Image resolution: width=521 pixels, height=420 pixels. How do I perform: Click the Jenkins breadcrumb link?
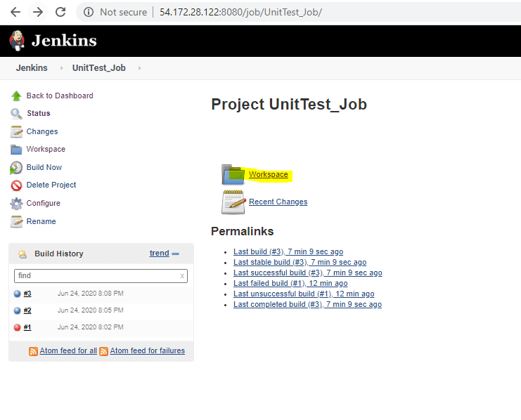click(x=32, y=67)
